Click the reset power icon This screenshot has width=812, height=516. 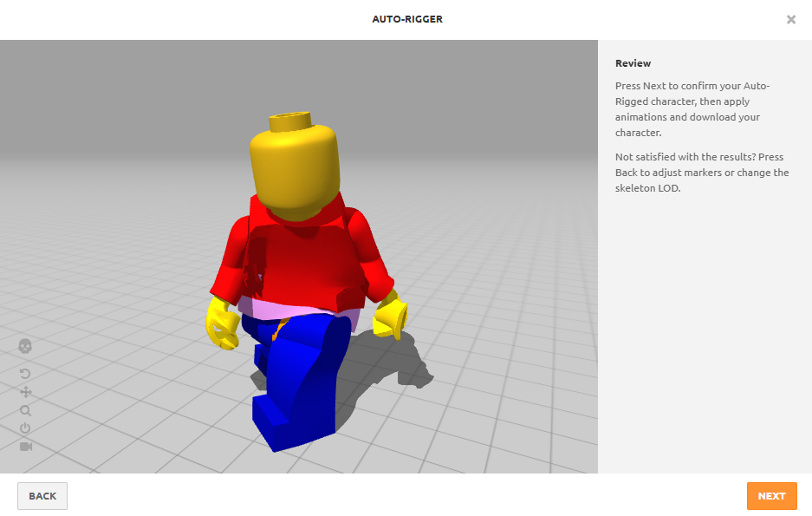point(25,428)
